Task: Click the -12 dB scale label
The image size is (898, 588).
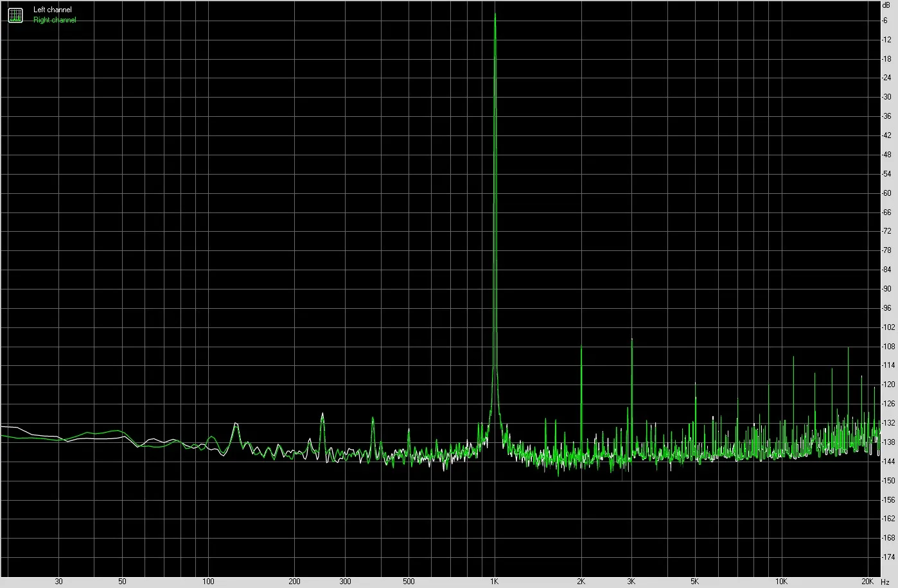Action: point(886,40)
